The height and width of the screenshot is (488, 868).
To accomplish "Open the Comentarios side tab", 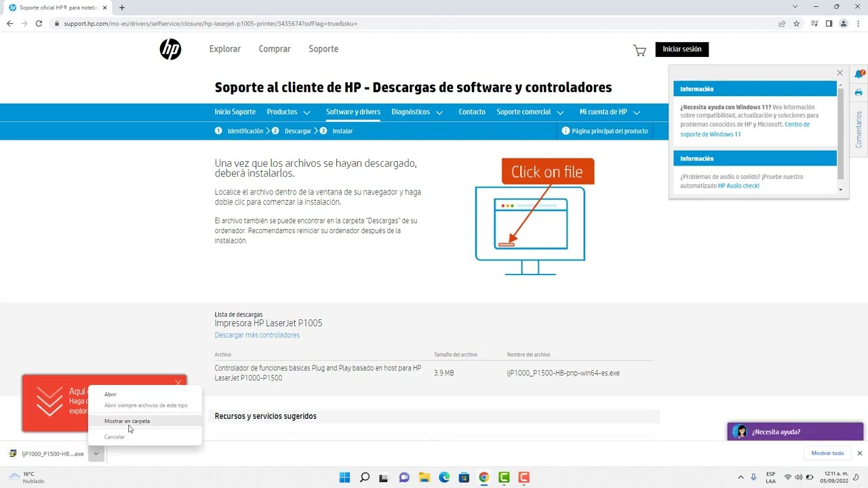I will tap(859, 129).
